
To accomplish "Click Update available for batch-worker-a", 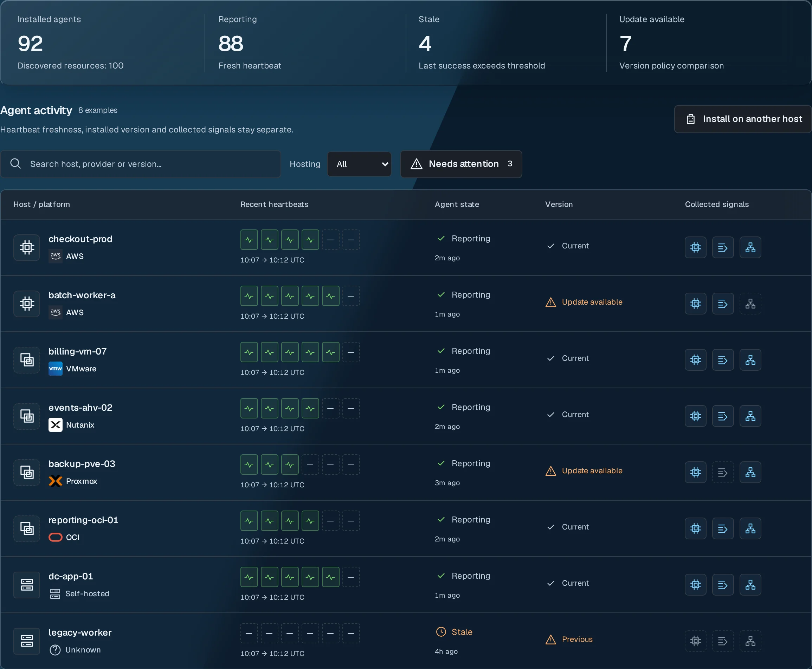I will pyautogui.click(x=592, y=302).
